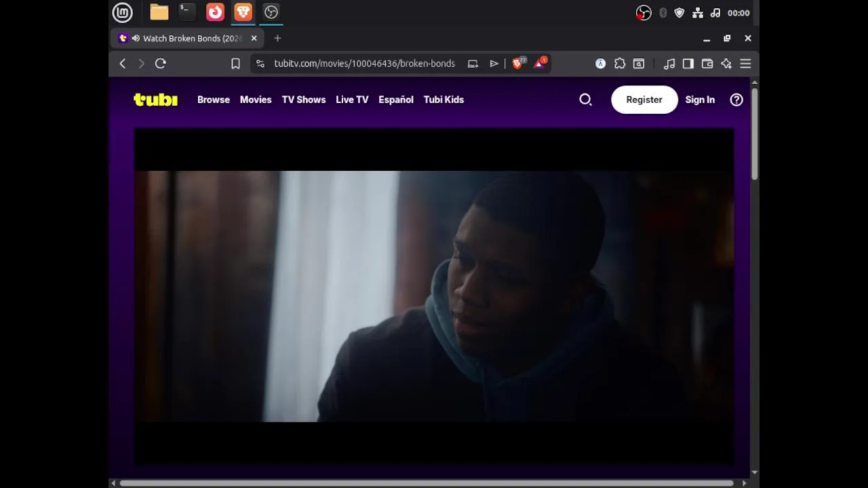Open the Brave Rewards triangle icon
Viewport: 868px width, 488px height.
point(540,63)
